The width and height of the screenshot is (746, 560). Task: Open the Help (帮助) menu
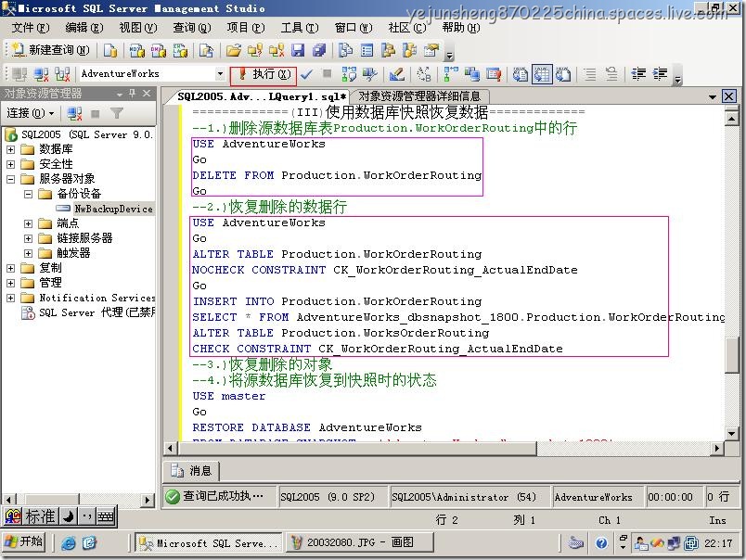tap(461, 28)
